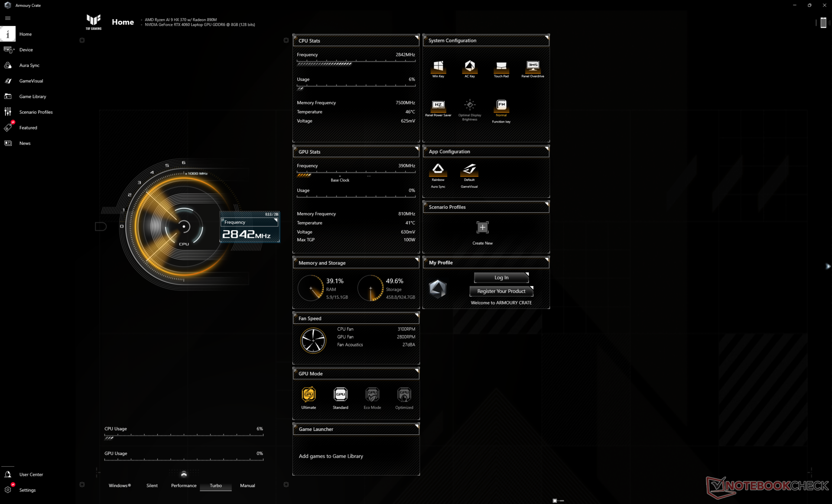Toggle Panel Overdrive setting
The image size is (832, 504).
pos(533,66)
